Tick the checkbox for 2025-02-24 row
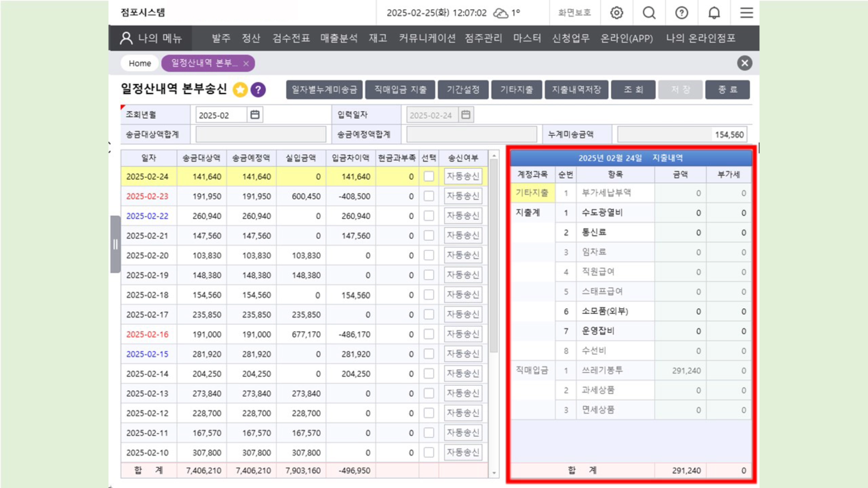The image size is (868, 488). (429, 176)
